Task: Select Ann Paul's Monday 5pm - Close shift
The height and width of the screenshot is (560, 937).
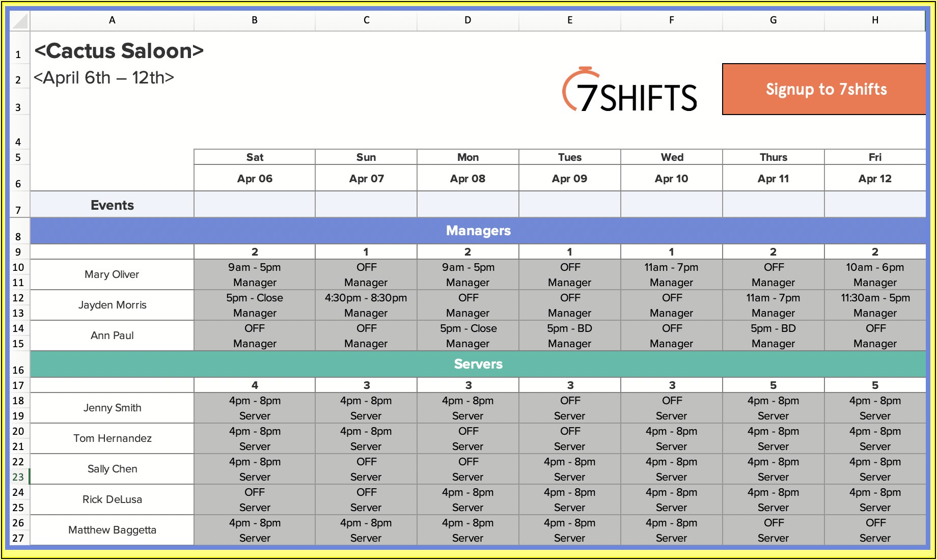Action: point(468,328)
